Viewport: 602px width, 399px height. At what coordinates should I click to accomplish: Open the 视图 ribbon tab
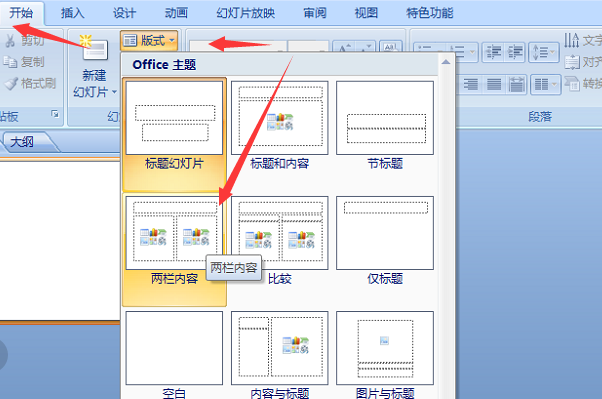[x=366, y=13]
